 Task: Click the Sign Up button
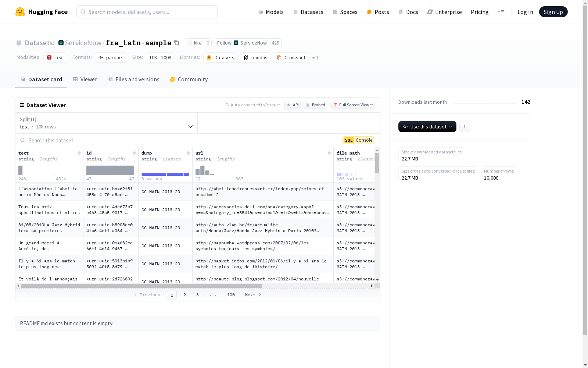pos(553,12)
